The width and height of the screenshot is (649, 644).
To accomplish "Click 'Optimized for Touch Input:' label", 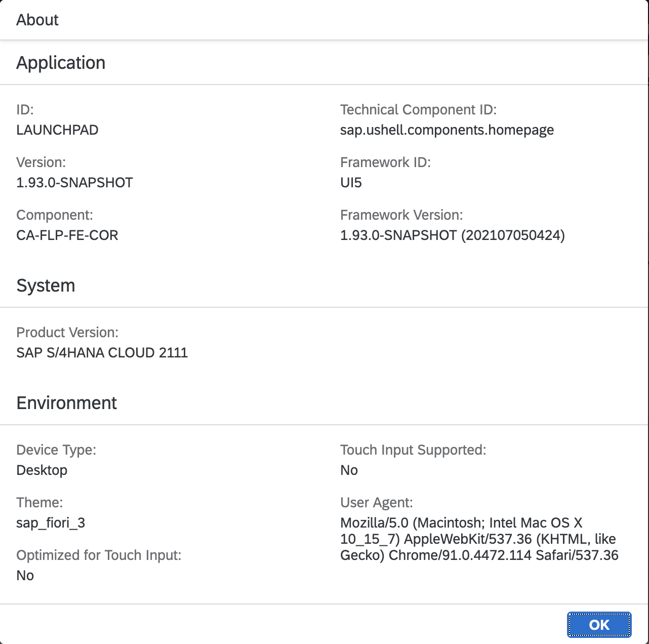I will coord(99,555).
